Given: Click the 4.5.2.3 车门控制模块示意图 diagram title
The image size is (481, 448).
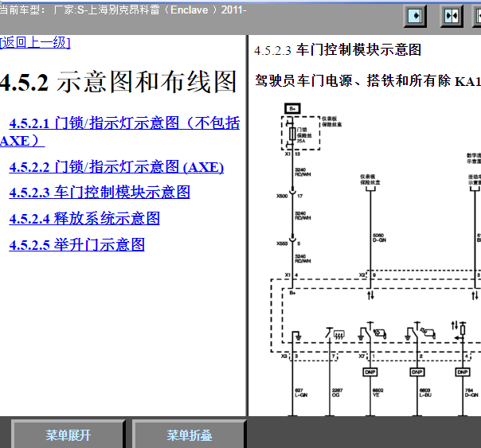Looking at the screenshot, I should coord(338,50).
